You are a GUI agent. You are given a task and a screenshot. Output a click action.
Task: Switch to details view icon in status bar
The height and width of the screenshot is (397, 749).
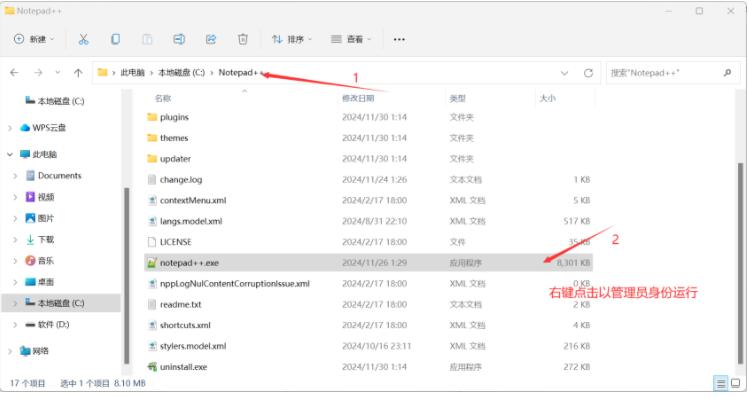pos(720,383)
